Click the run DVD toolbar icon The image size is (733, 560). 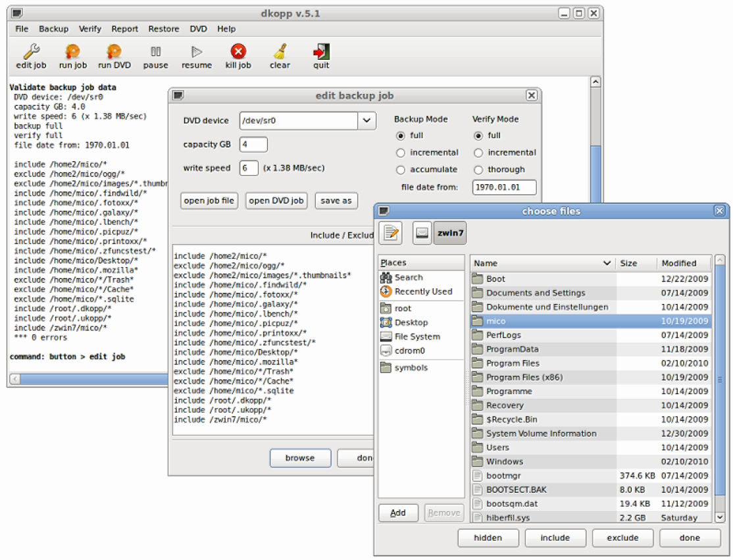(114, 52)
